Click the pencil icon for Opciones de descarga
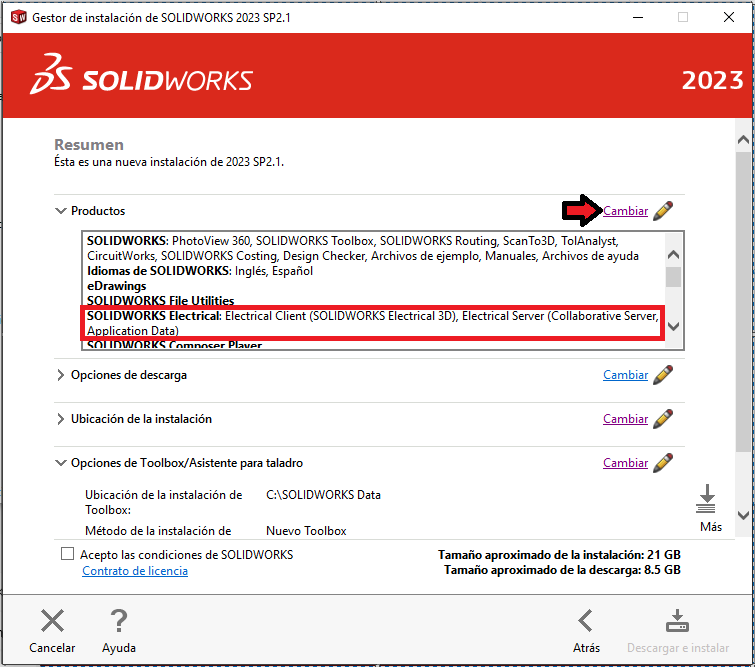 click(663, 375)
